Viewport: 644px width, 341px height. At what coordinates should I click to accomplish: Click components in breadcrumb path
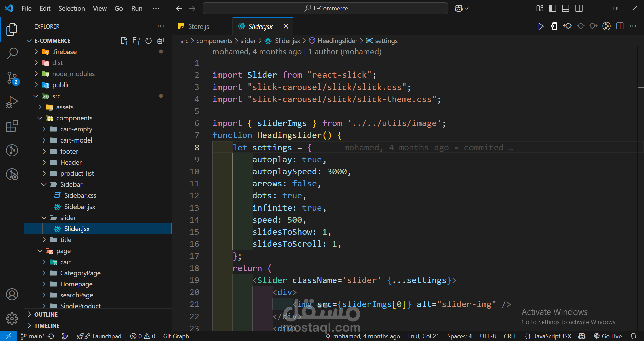214,41
